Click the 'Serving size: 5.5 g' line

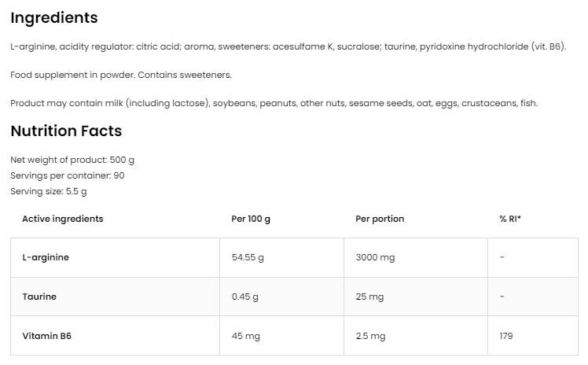click(x=49, y=191)
